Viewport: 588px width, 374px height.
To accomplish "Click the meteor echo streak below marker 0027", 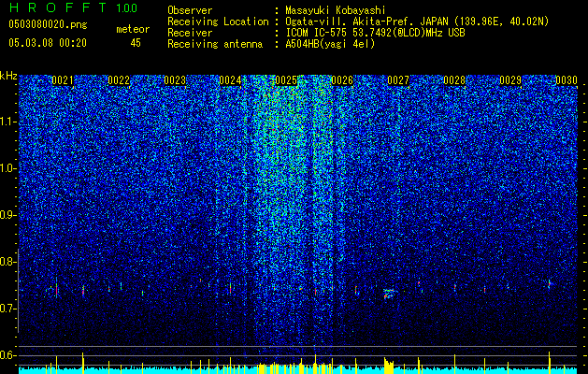I will coord(390,294).
